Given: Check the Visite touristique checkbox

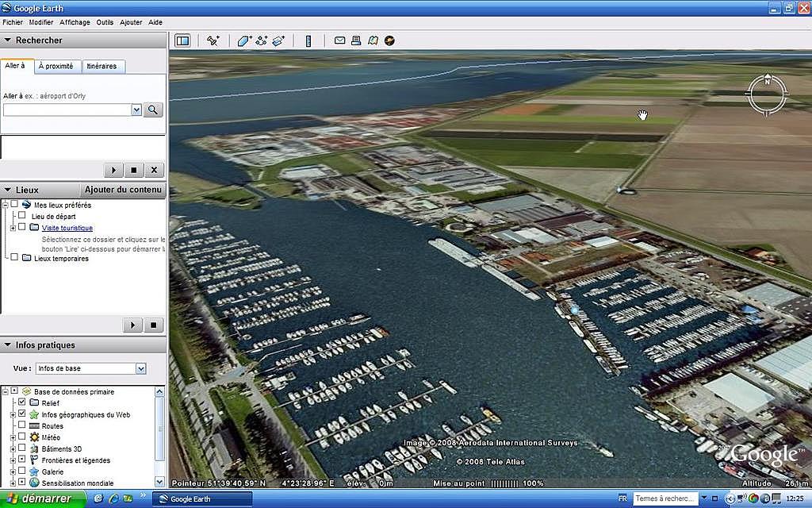Looking at the screenshot, I should pyautogui.click(x=21, y=227).
